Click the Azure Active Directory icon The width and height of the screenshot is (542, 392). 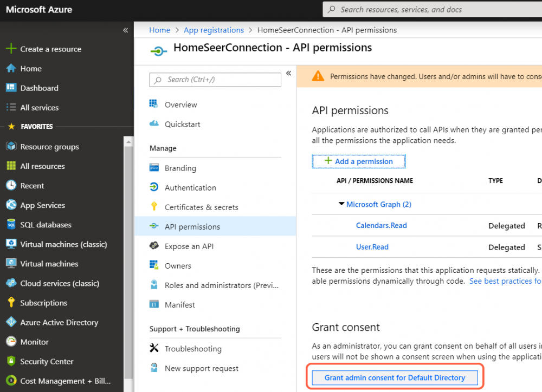click(11, 322)
